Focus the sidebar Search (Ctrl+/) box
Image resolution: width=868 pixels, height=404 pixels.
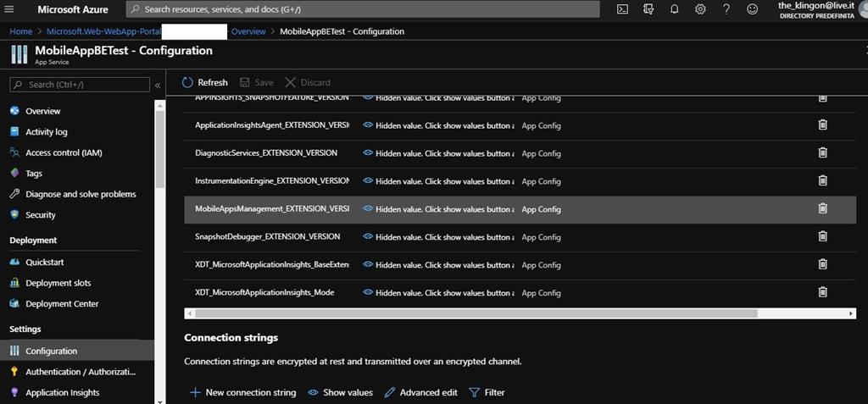tap(80, 85)
